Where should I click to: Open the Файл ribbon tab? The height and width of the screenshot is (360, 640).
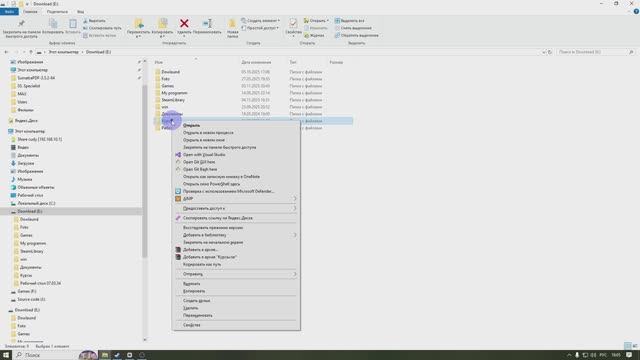(x=9, y=12)
